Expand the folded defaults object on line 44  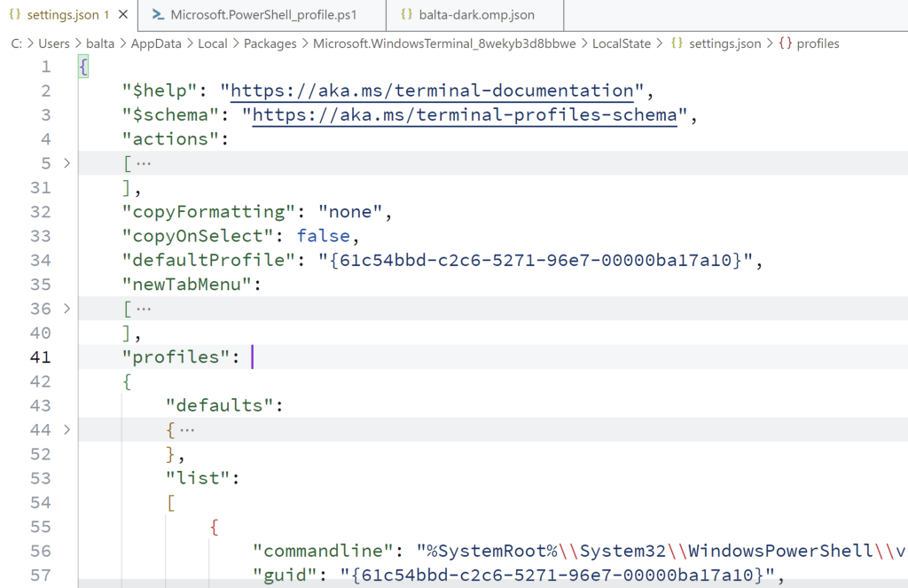67,430
